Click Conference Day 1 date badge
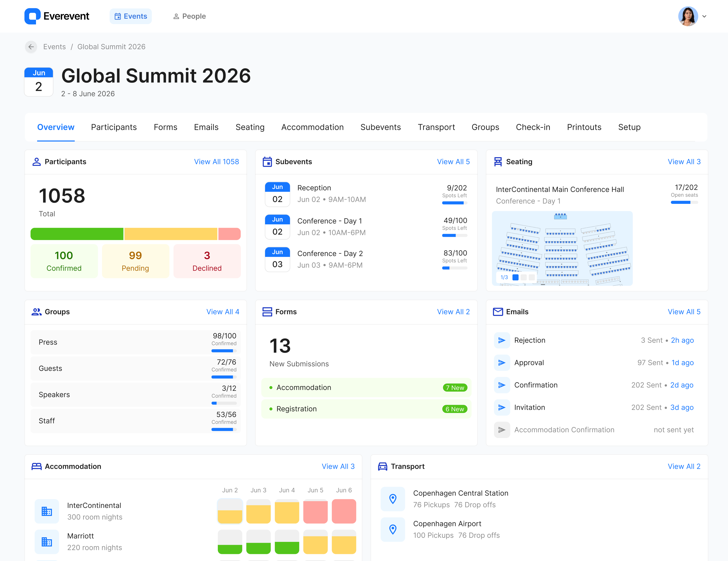This screenshot has height=561, width=728. tap(277, 227)
